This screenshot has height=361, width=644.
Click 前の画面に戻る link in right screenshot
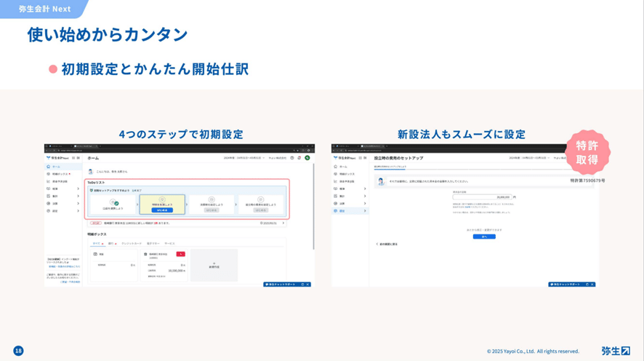pyautogui.click(x=387, y=245)
